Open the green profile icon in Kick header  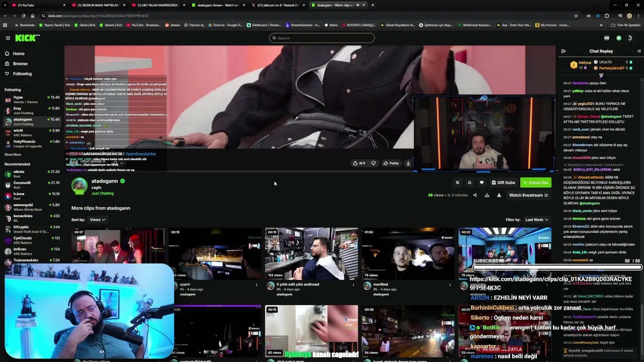[x=619, y=38]
